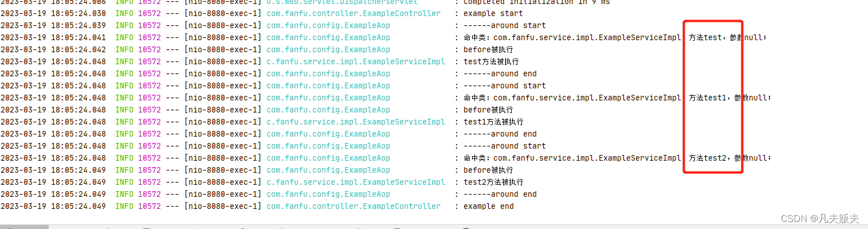Click "方法test2，参数null" text in red box
868x229 pixels.
click(x=728, y=158)
